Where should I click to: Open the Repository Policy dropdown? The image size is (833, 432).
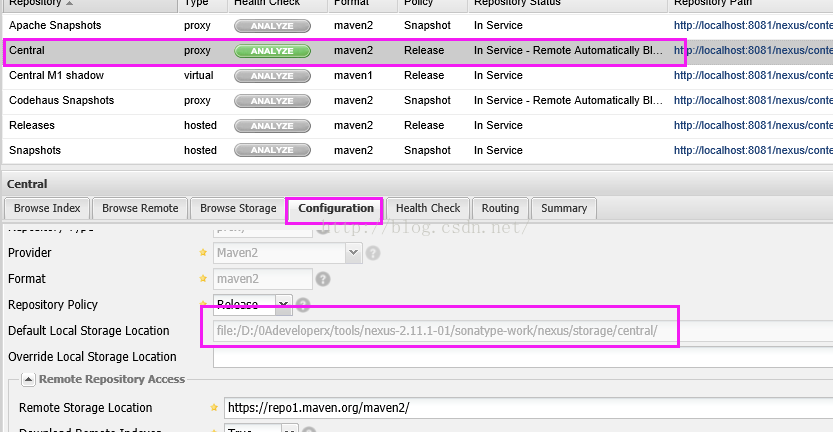284,304
